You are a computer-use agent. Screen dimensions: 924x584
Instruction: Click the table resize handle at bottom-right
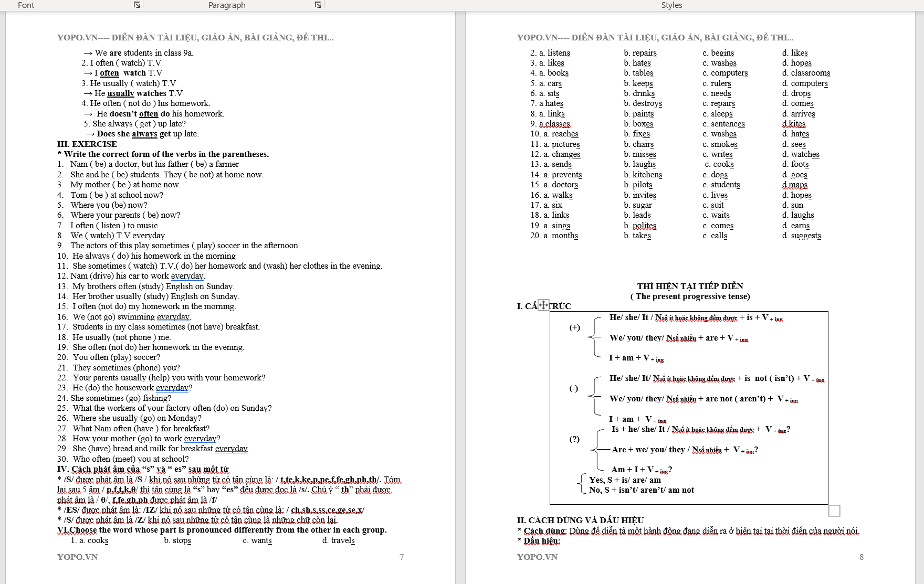pos(834,511)
